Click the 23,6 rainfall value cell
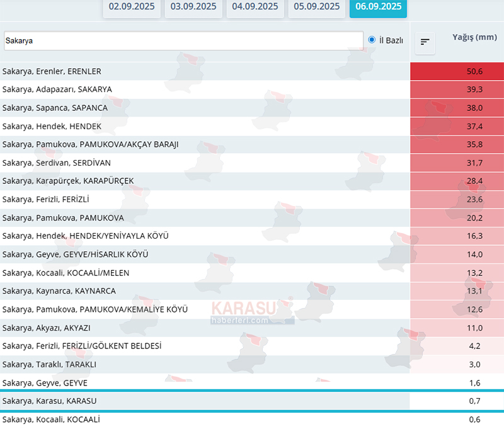The width and height of the screenshot is (504, 429). click(457, 200)
